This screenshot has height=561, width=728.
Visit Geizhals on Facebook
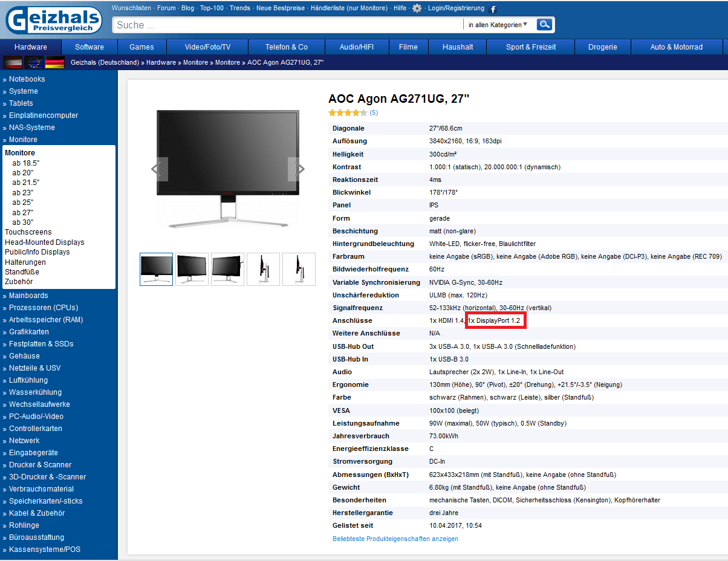point(493,9)
